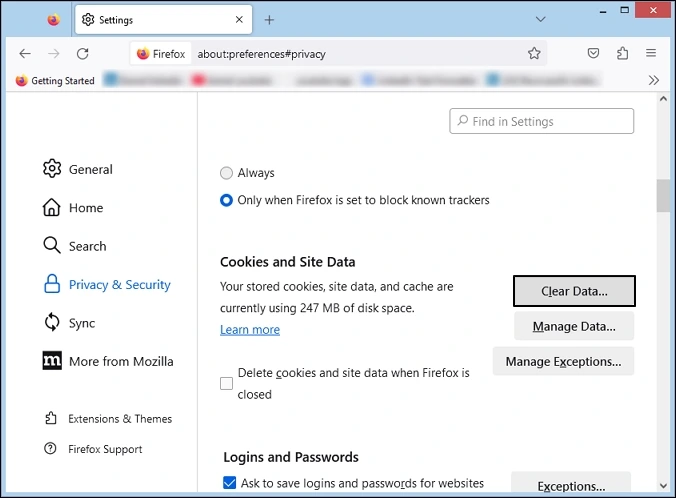Bookmark this page with the star icon
Screen dimensions: 676x498
pyautogui.click(x=534, y=53)
